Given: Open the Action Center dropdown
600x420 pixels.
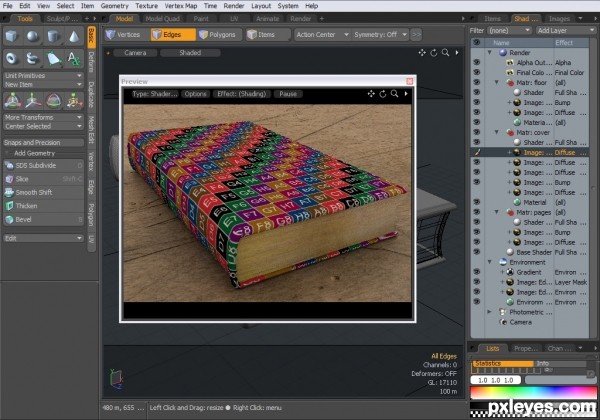Looking at the screenshot, I should pos(322,35).
